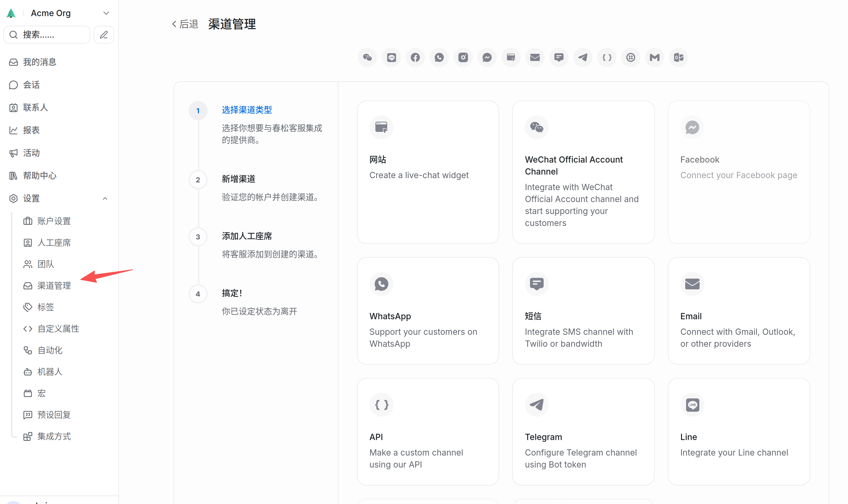Click the Facebook icon in top row

(x=415, y=57)
